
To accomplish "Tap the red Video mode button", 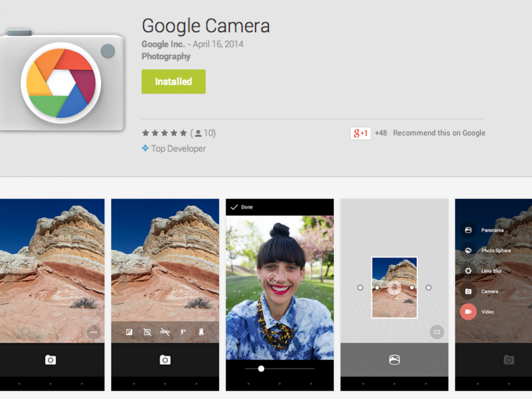I will click(x=468, y=312).
